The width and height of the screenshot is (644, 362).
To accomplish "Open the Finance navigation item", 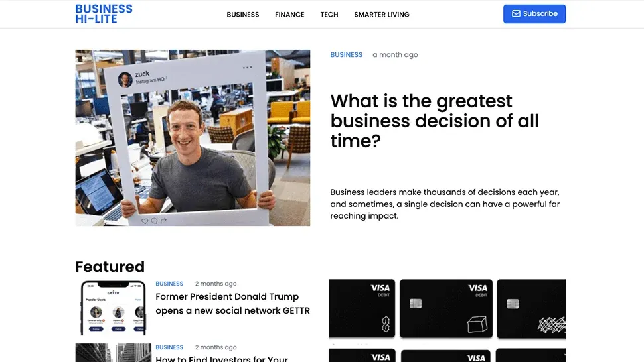I will pyautogui.click(x=289, y=15).
